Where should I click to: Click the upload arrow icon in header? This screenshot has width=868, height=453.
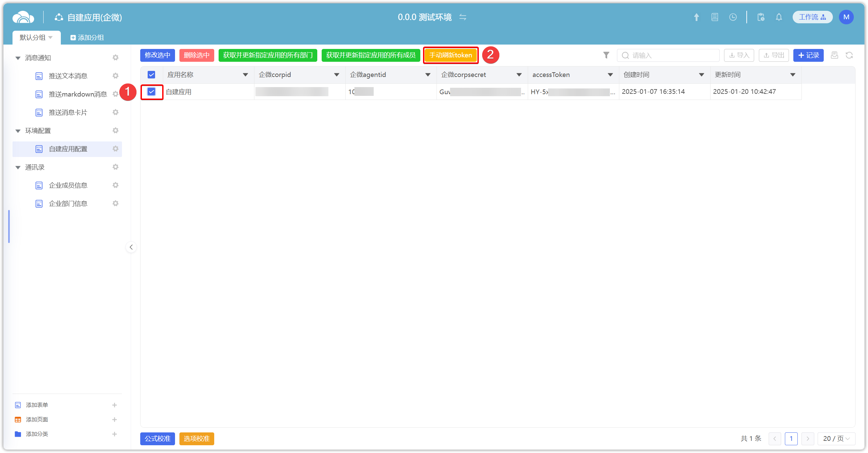(x=696, y=17)
